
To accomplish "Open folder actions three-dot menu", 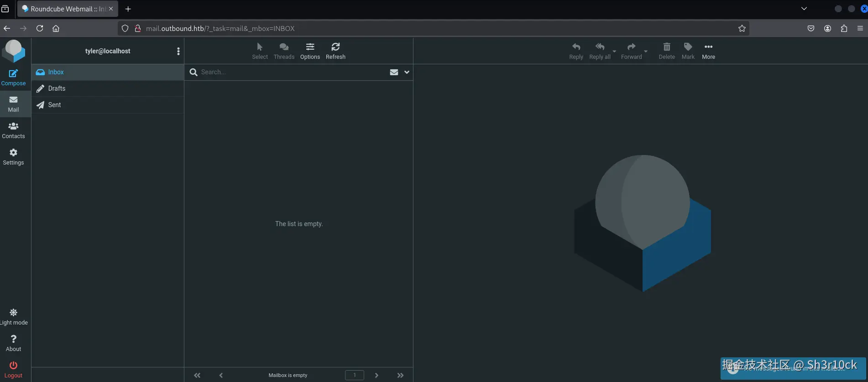I will 178,51.
